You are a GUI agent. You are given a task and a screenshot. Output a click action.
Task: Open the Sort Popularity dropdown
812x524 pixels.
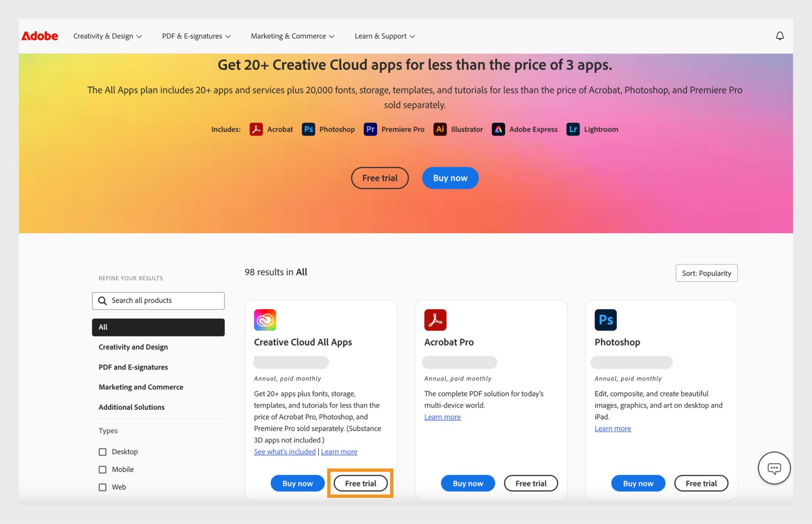tap(706, 273)
